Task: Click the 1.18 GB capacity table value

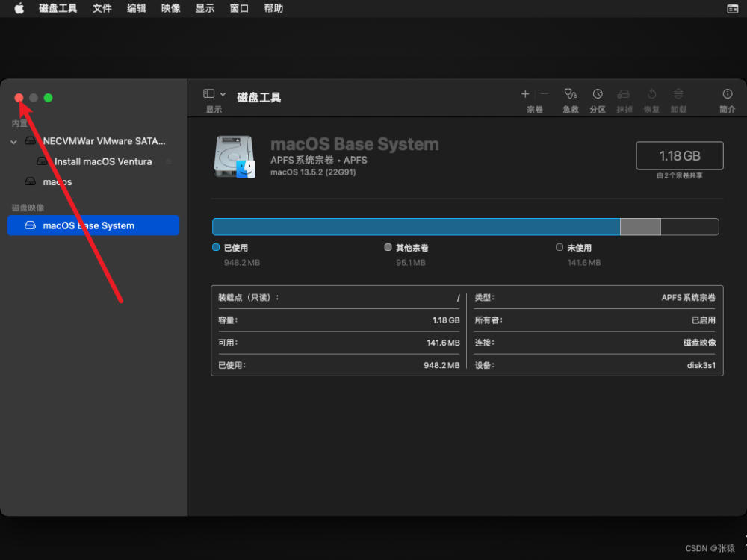Action: coord(446,320)
